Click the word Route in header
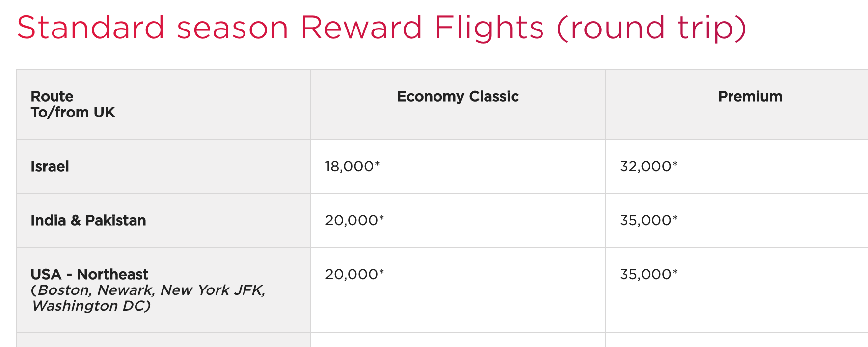The width and height of the screenshot is (868, 347). (52, 96)
